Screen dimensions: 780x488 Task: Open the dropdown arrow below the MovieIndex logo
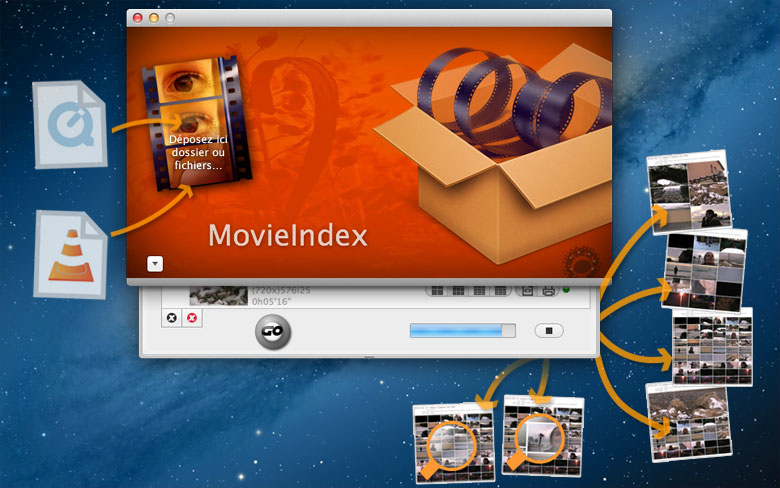tap(155, 264)
